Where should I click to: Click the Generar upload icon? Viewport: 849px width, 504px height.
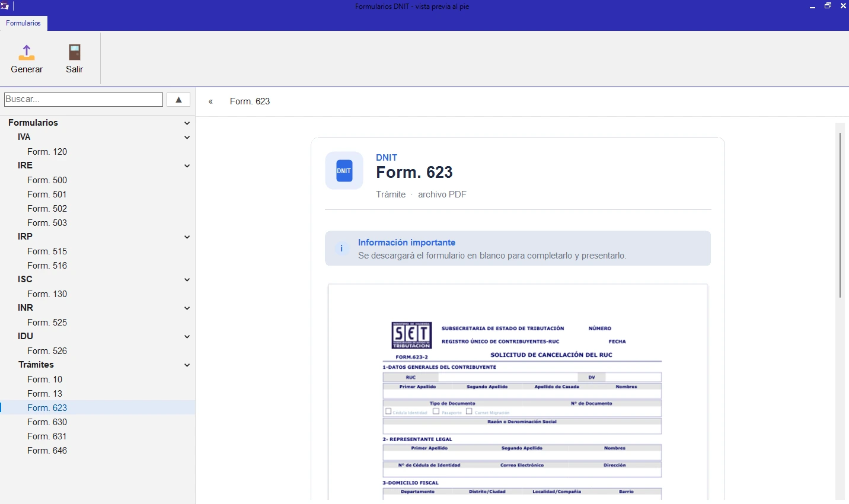tap(27, 53)
